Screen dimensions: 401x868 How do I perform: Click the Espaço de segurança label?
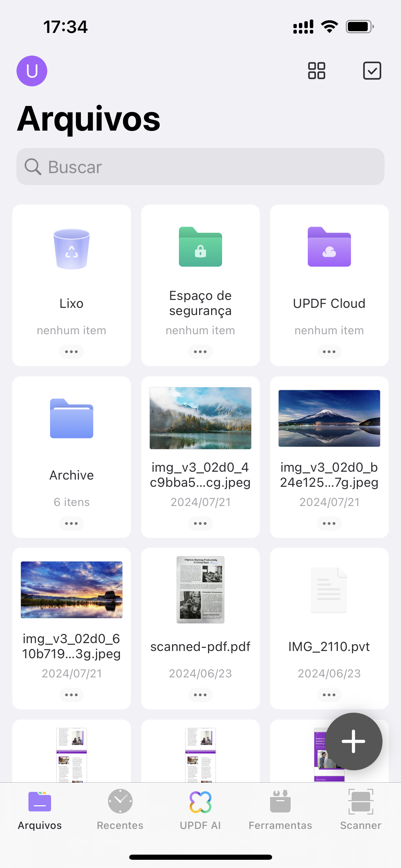[x=200, y=303]
